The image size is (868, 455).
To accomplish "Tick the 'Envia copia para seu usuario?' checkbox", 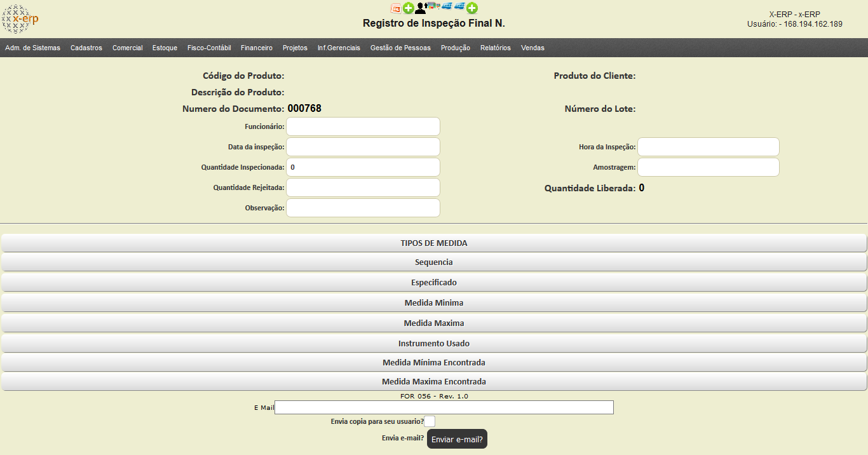I will [430, 421].
